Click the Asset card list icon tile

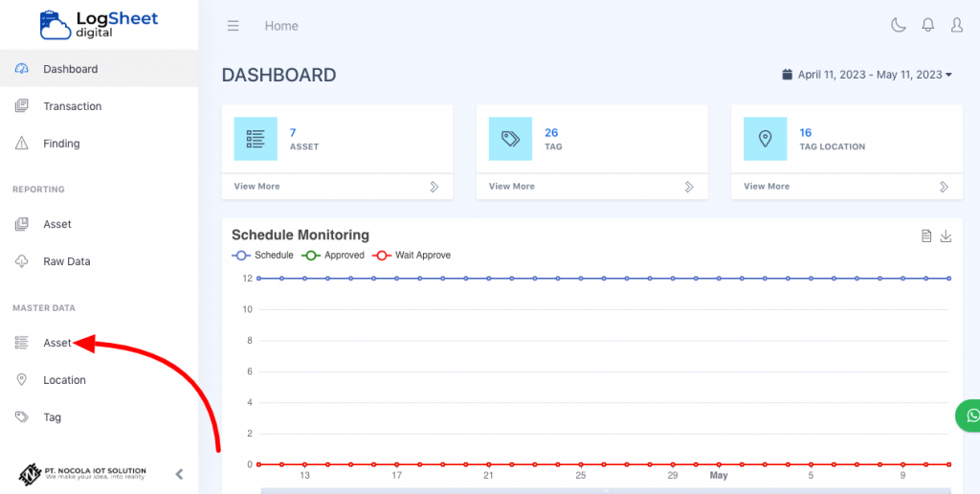256,139
